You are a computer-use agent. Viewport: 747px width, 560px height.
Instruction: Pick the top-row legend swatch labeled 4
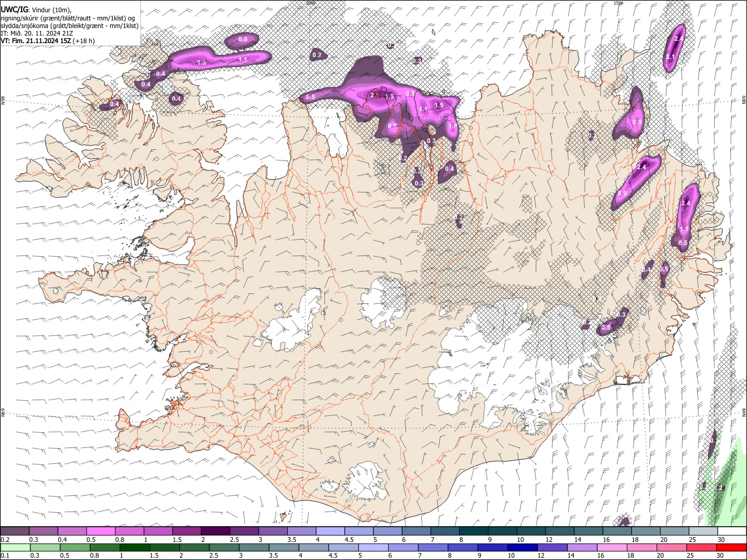330,531
